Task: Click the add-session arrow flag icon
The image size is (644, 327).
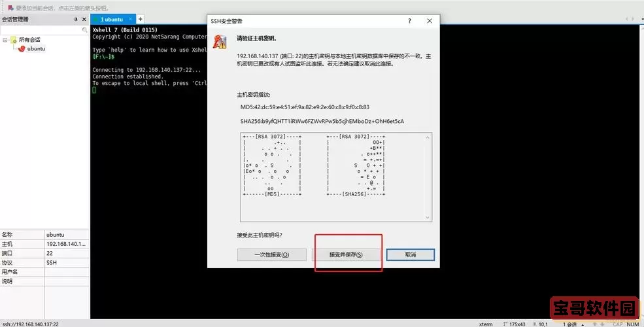Action: coord(10,8)
